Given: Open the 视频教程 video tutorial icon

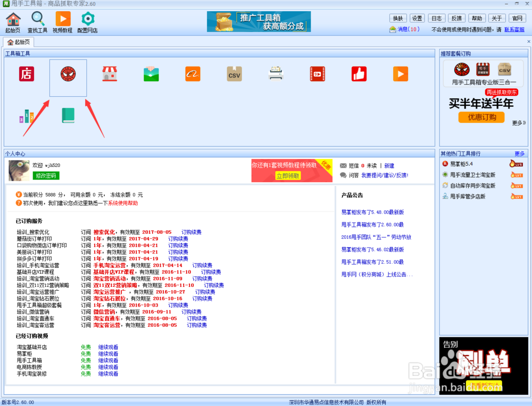Looking at the screenshot, I should coord(62,22).
